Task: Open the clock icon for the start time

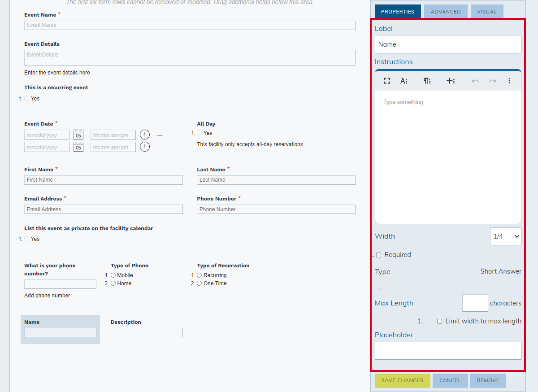Action: (145, 135)
